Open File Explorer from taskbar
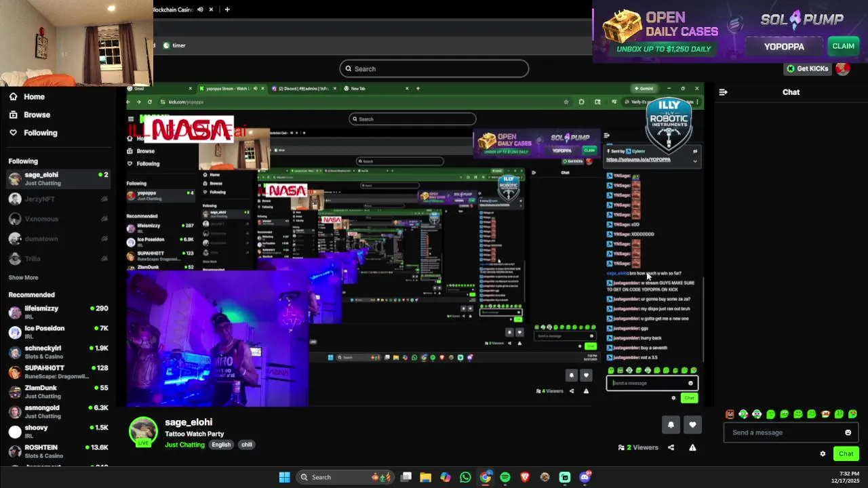The width and height of the screenshot is (868, 488). click(425, 477)
